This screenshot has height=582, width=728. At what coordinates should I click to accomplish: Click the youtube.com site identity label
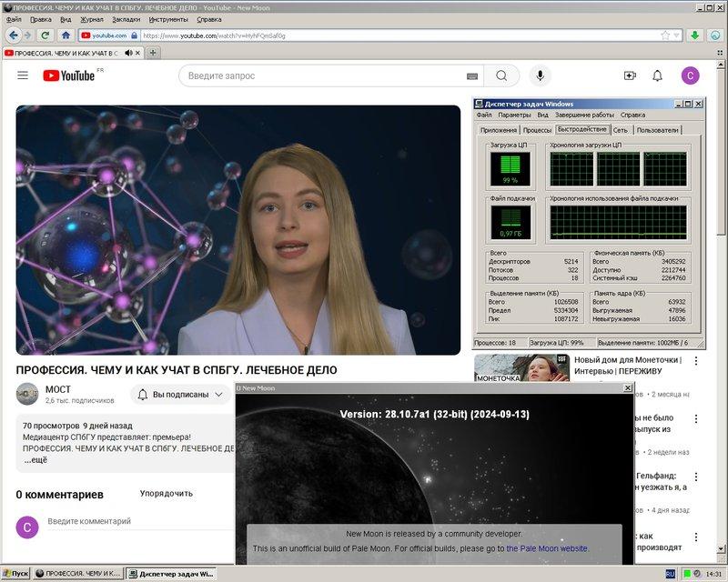pos(109,35)
